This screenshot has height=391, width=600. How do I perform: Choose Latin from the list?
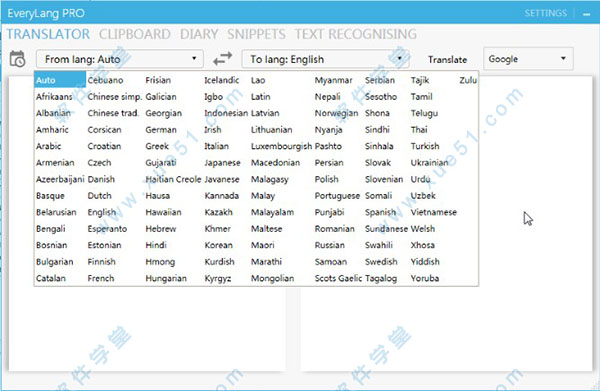[261, 97]
